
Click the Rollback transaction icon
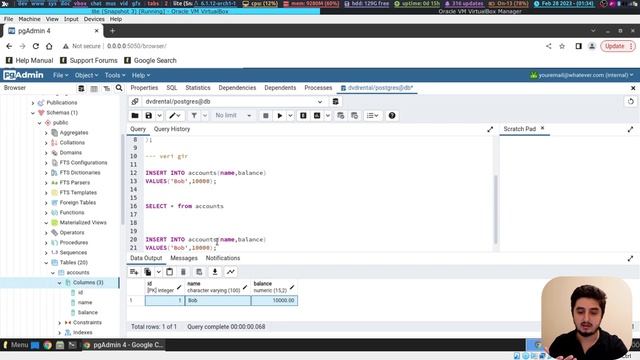pos(354,116)
